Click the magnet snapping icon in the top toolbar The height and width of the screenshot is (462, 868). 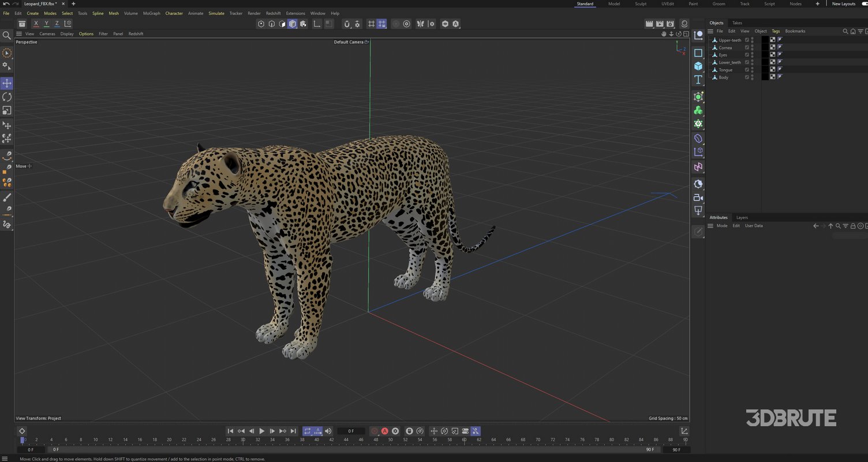[348, 24]
